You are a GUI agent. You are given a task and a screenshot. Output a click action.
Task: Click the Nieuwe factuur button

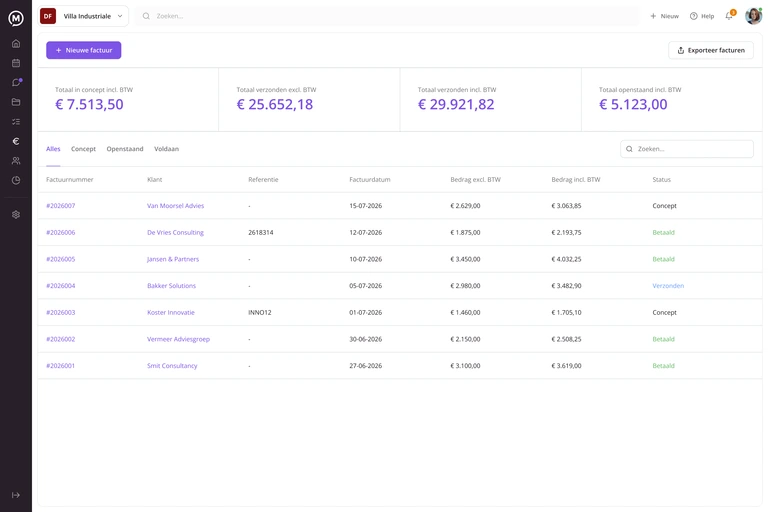click(84, 50)
